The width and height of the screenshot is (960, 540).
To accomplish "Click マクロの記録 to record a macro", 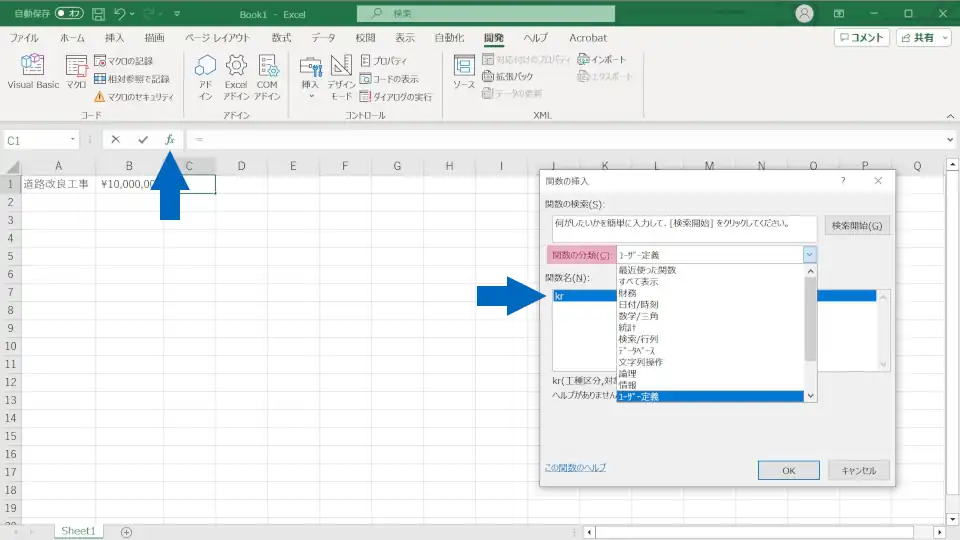I will pyautogui.click(x=130, y=61).
